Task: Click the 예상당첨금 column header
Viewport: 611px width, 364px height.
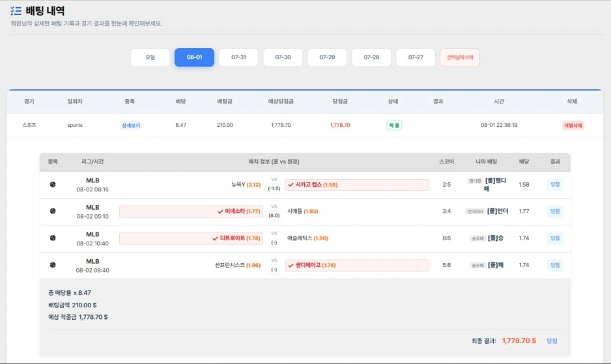Action: click(x=281, y=102)
